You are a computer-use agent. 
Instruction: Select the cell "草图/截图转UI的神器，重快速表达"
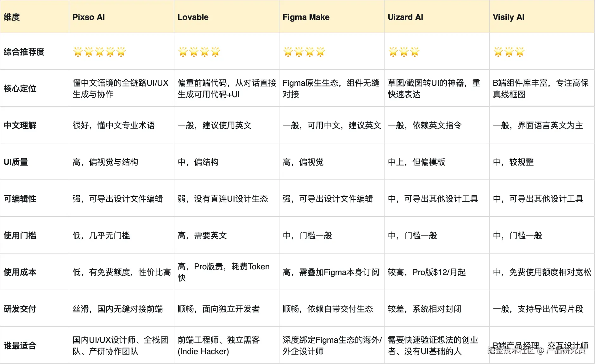point(437,88)
